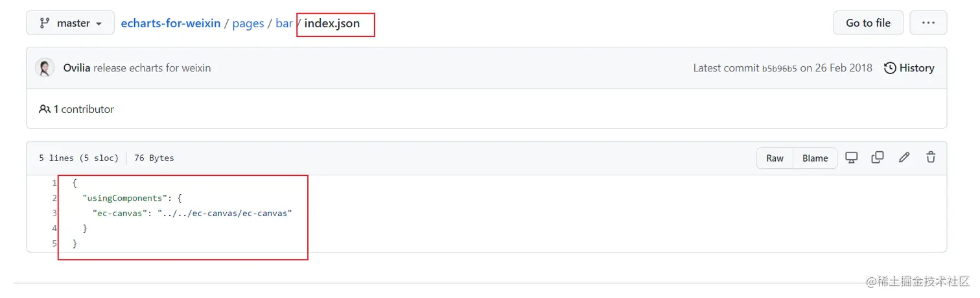Click the Go to file button
Viewport: 980px width, 298px height.
tap(868, 23)
